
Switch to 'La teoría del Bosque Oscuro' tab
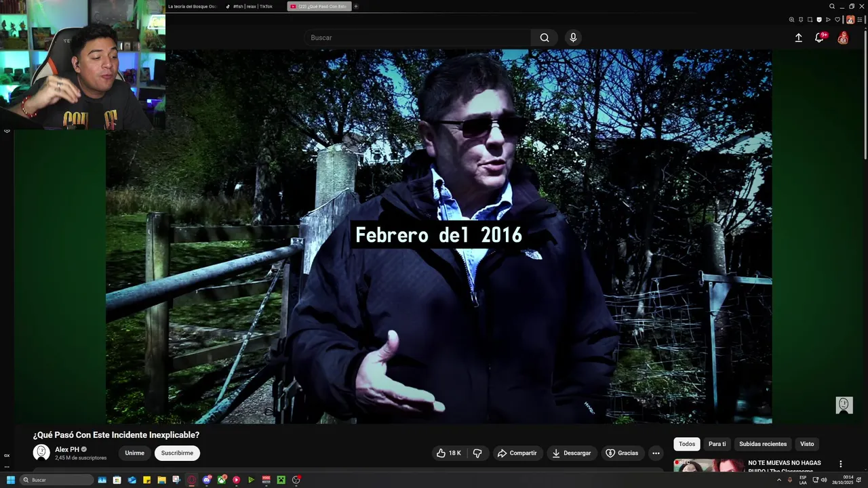tap(193, 6)
